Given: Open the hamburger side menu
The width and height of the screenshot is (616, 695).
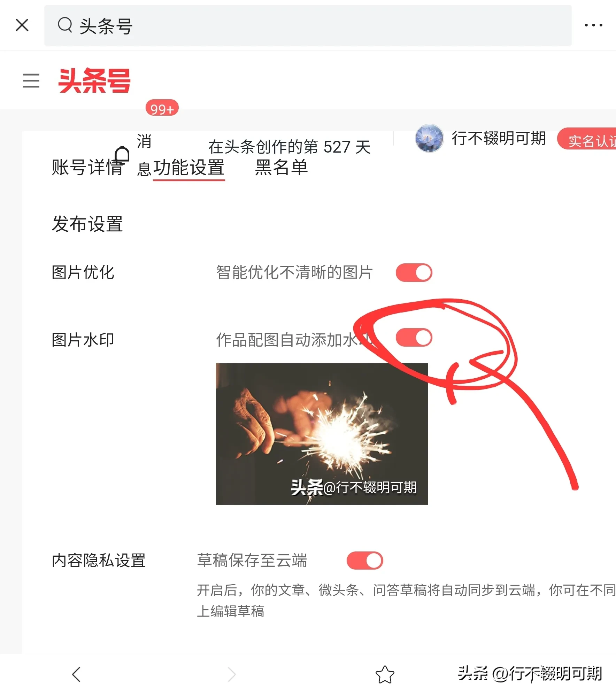Looking at the screenshot, I should [31, 80].
